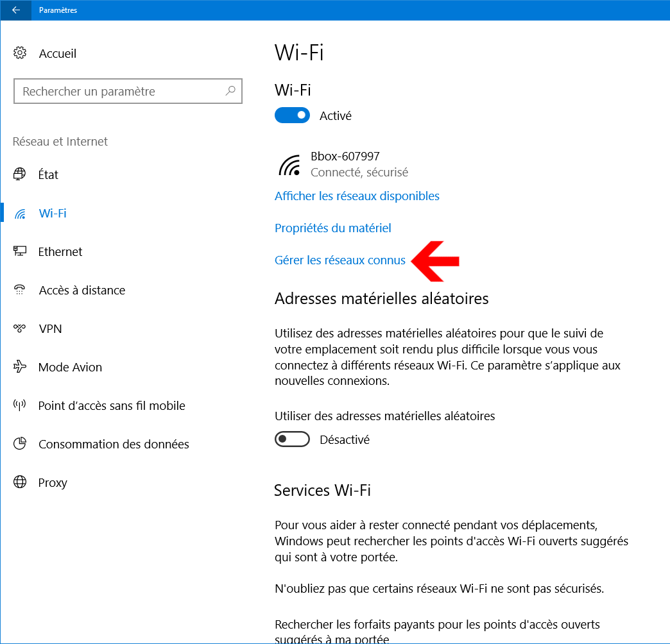Select the connected network Bbox-607997
The image size is (670, 644).
click(345, 157)
